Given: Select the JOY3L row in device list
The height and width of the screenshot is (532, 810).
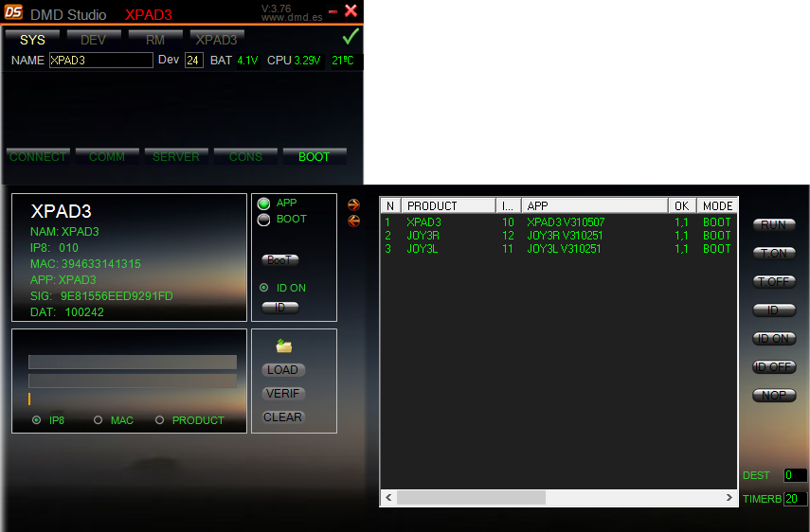Looking at the screenshot, I should click(x=558, y=249).
